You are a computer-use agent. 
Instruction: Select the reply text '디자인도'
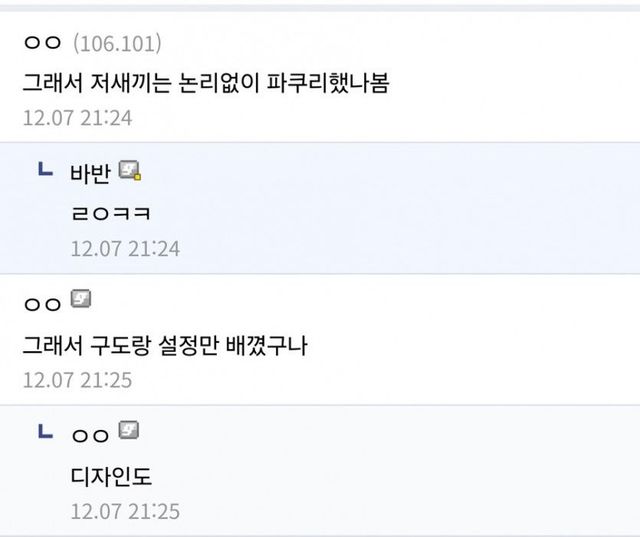point(110,475)
